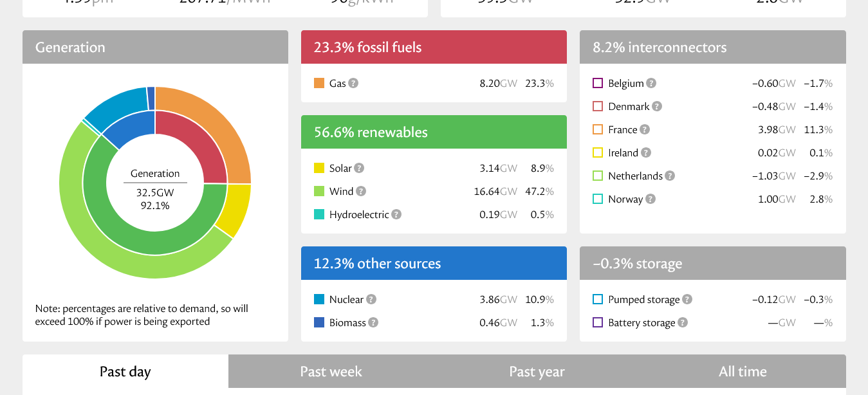868x395 pixels.
Task: Click the Generation label inside the donut chart
Action: point(154,174)
